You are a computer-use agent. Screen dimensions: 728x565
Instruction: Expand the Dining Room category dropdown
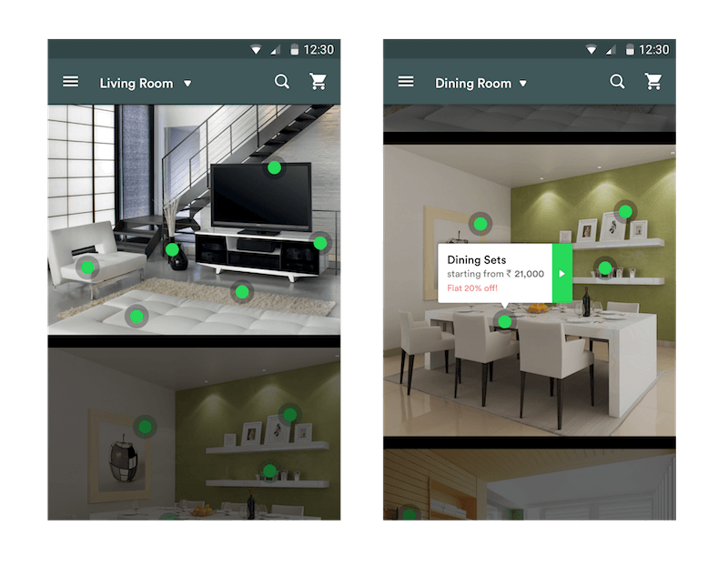pyautogui.click(x=522, y=84)
